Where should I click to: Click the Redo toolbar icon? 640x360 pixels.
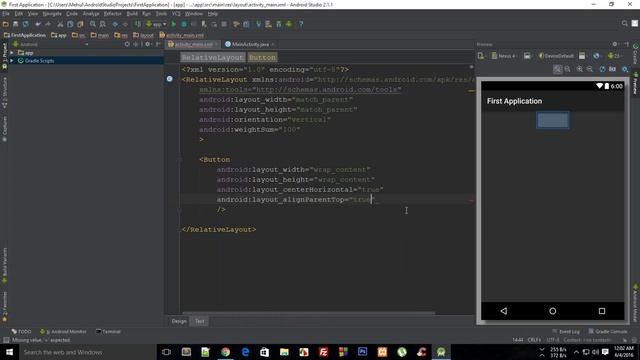coord(48,24)
